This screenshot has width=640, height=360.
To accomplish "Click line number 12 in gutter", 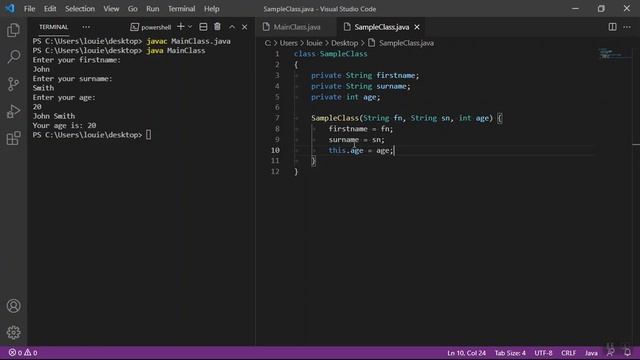I will click(x=275, y=171).
